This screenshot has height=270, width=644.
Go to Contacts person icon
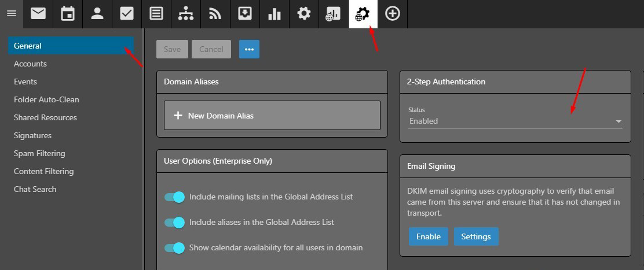tap(97, 14)
